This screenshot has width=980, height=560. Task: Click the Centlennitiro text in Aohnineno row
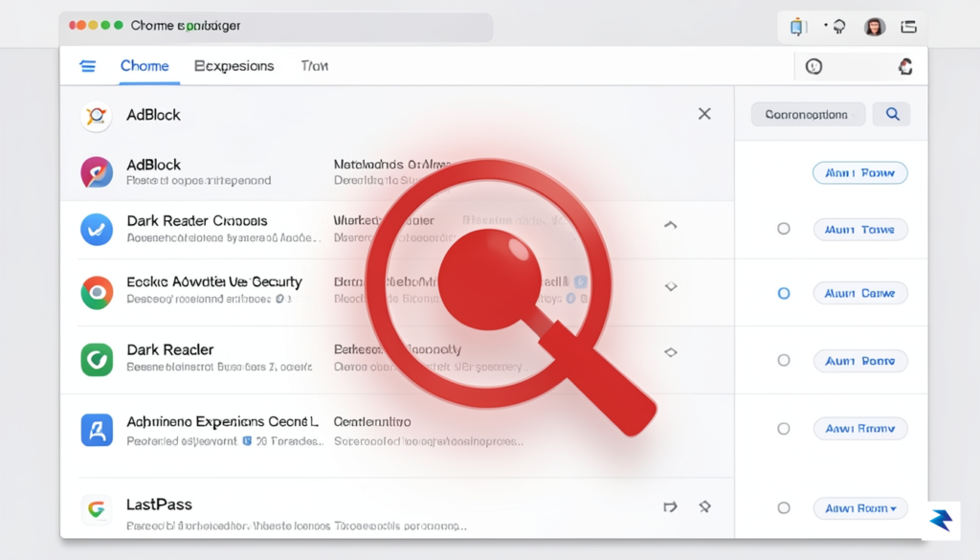tap(372, 422)
